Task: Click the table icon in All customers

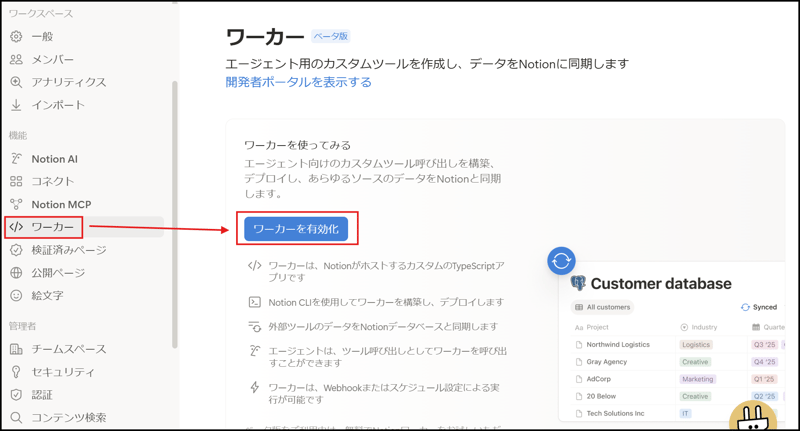Action: (x=579, y=307)
